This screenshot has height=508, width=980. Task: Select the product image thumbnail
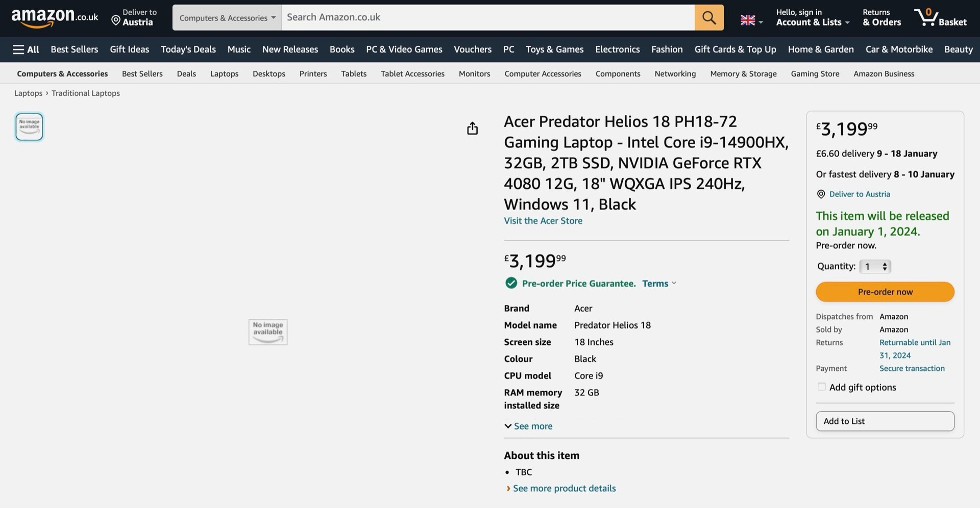29,126
